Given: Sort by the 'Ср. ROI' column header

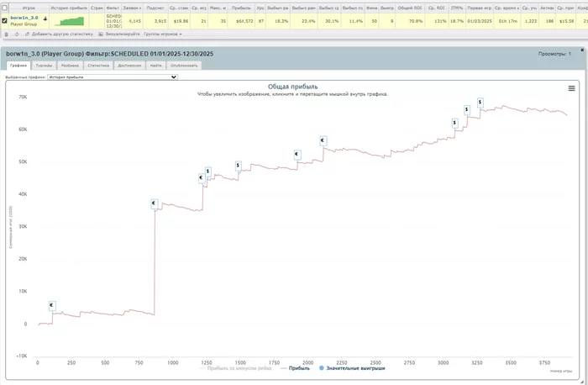Looking at the screenshot, I should 437,8.
